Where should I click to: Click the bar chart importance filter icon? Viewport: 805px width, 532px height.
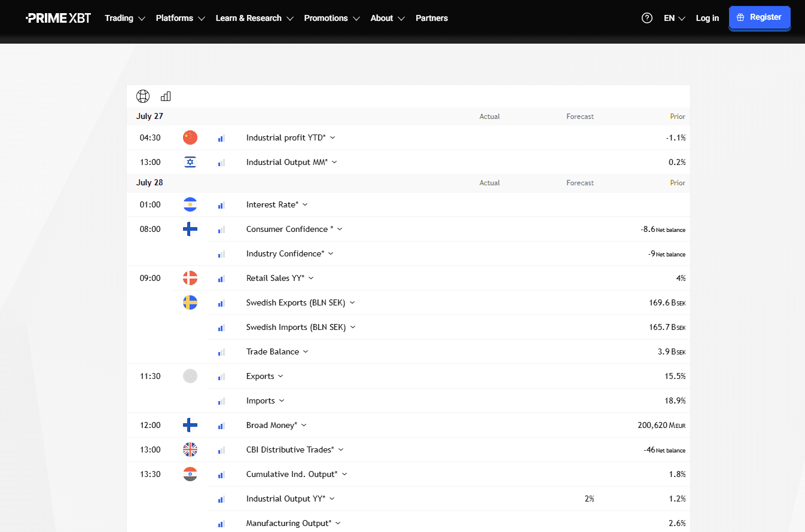166,96
